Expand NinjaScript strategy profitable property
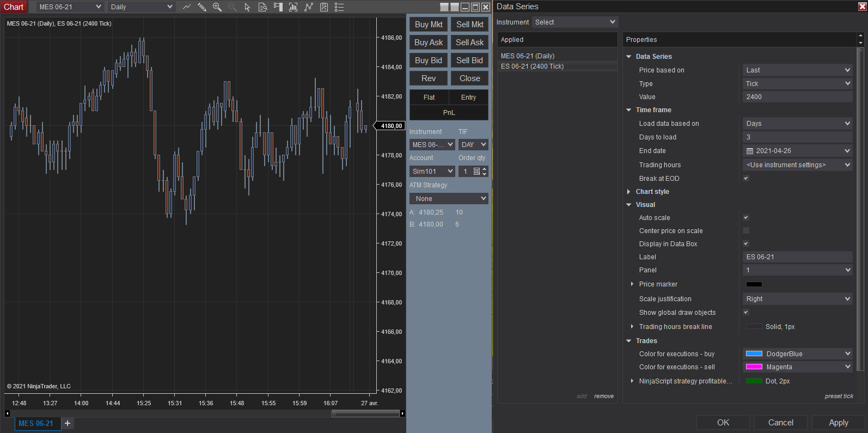Screen dimensions: 868x433 [632, 381]
